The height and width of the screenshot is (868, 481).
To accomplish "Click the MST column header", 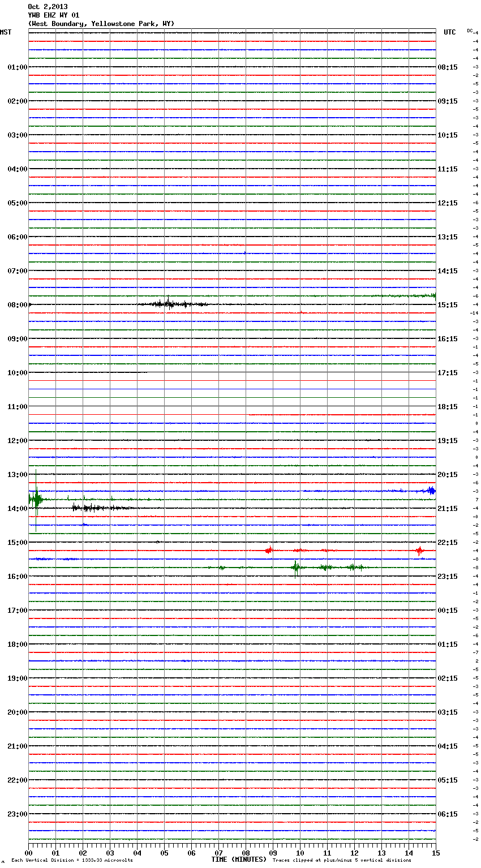I will tap(6, 32).
